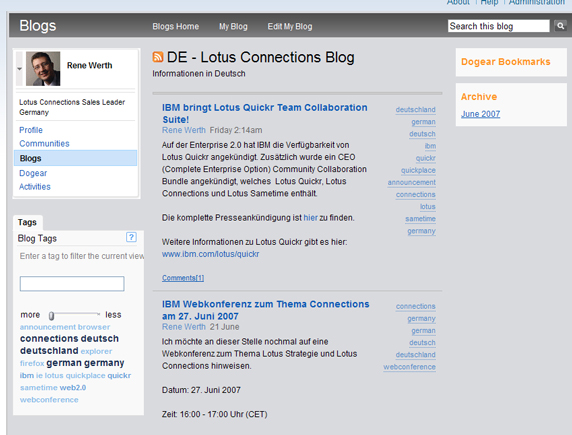Select Dogear in the profile sidebar
This screenshot has width=572, height=435.
(x=33, y=173)
